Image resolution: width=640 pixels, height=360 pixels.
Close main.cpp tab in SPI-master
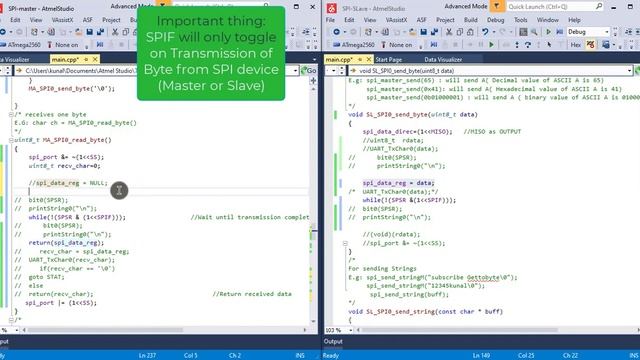(x=95, y=60)
